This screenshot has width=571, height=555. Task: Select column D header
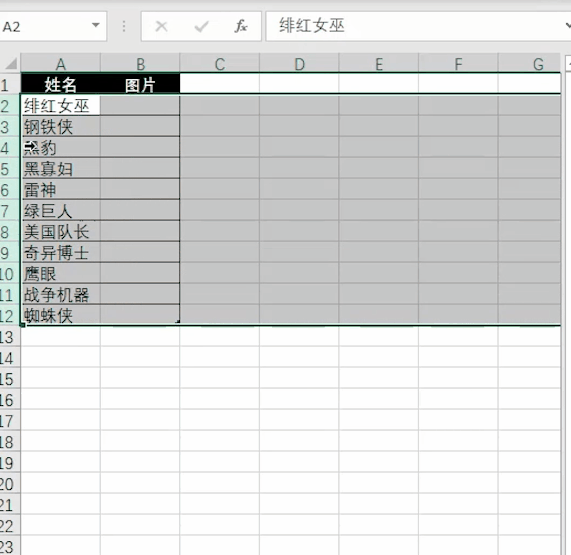coord(299,63)
